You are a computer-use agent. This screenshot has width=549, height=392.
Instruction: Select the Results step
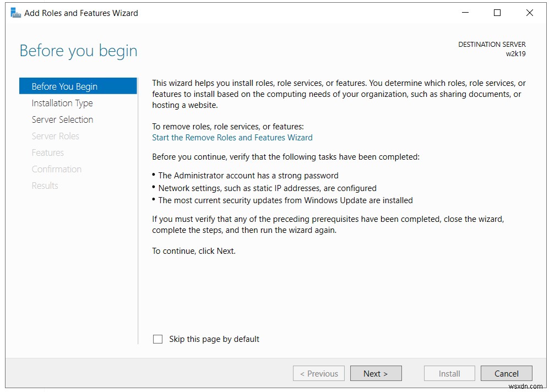45,186
